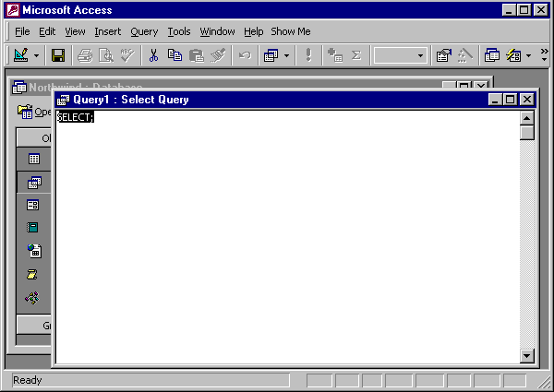Click the Objects bar header

tap(34, 137)
